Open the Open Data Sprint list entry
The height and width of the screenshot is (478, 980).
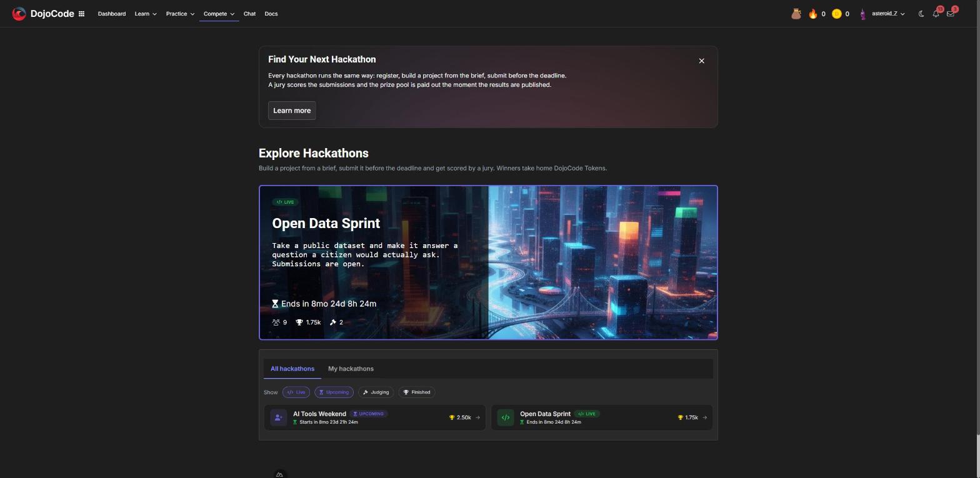click(601, 417)
